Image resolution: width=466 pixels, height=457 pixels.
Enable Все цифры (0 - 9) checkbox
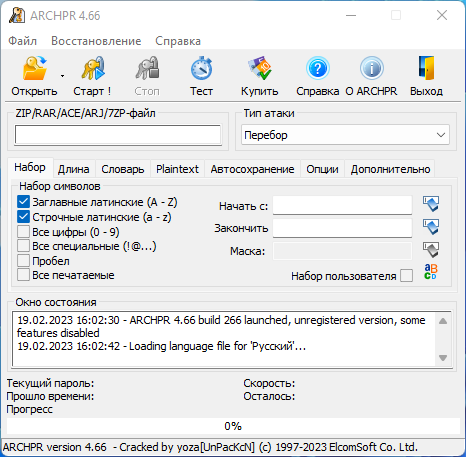(23, 232)
